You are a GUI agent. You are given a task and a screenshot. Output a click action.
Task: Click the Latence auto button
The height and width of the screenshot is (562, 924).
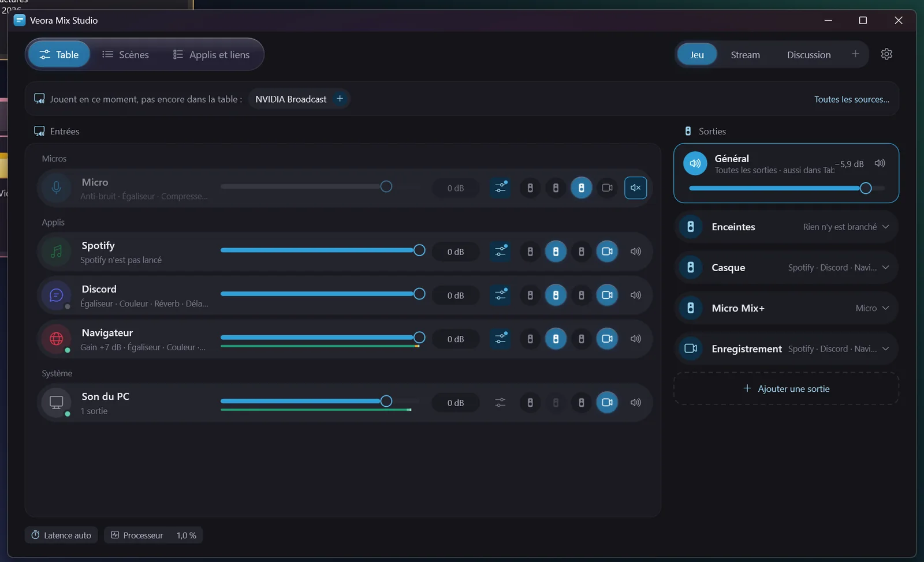pos(61,535)
